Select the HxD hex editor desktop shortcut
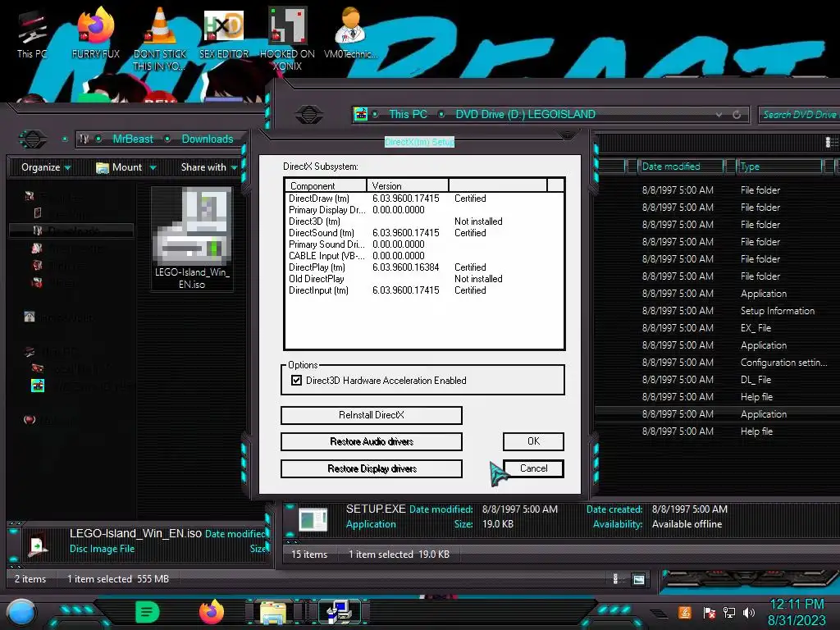The width and height of the screenshot is (840, 630). (224, 32)
